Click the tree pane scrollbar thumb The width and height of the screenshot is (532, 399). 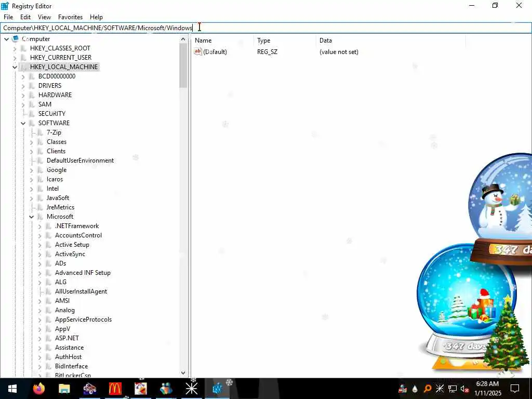(183, 65)
